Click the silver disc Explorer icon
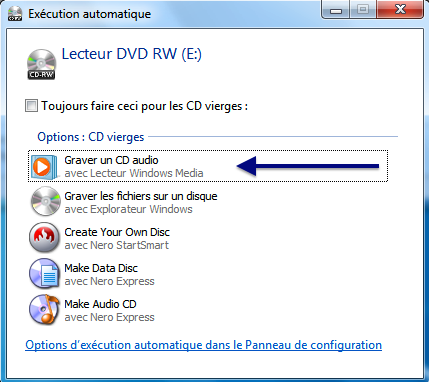The width and height of the screenshot is (429, 382). (45, 202)
